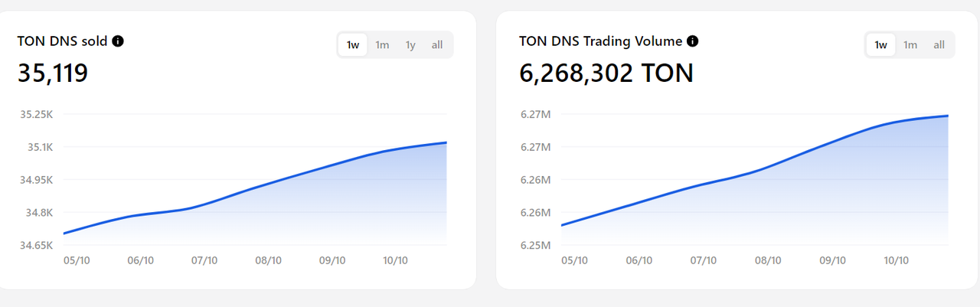Image resolution: width=980 pixels, height=307 pixels.
Task: Select the 1w range for TON DNS sold
Action: (x=353, y=45)
